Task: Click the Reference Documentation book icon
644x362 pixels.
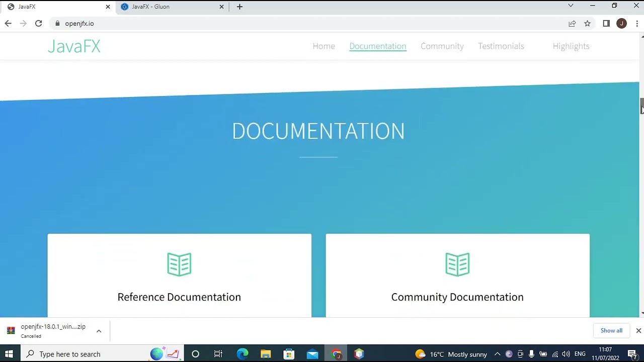Action: tap(179, 264)
